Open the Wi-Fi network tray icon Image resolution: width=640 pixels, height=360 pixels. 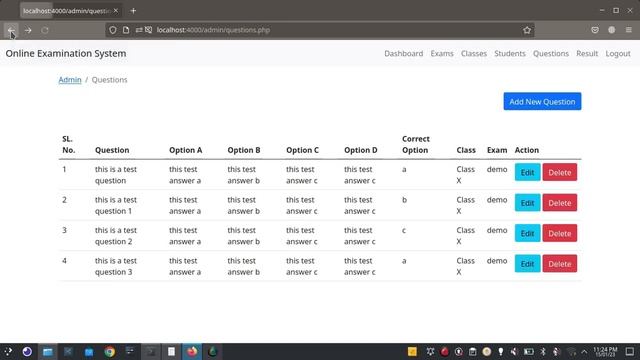[x=571, y=351]
